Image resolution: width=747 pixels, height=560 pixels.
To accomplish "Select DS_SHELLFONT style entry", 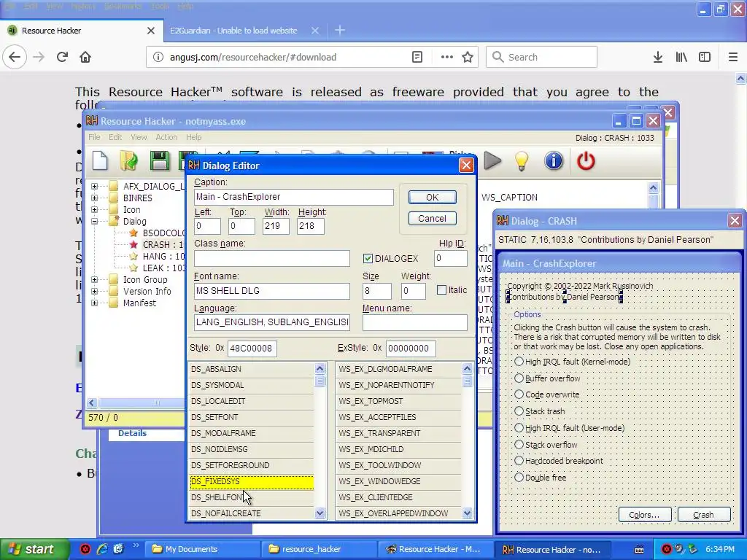I will coord(252,497).
